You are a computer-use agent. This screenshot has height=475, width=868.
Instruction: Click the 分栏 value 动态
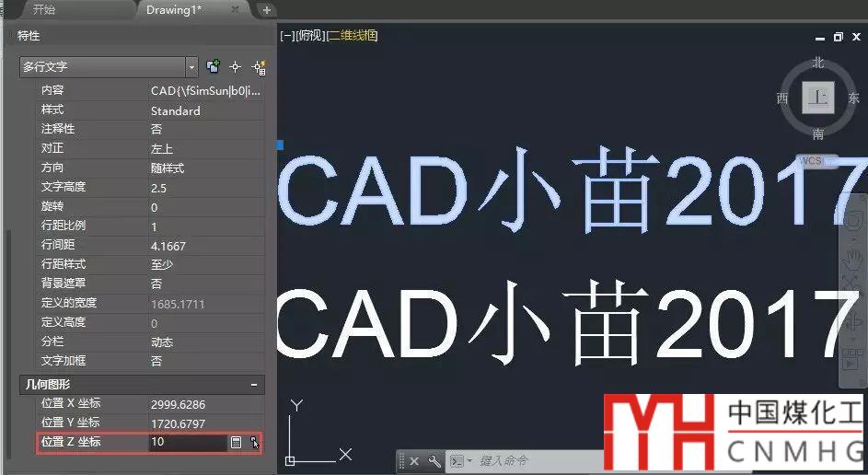pos(162,342)
